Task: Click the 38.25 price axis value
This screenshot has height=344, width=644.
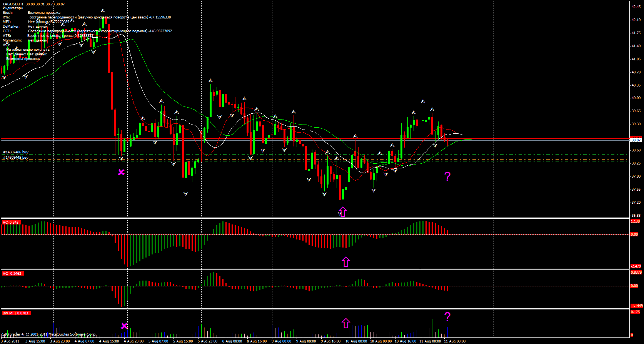Action: (636, 163)
